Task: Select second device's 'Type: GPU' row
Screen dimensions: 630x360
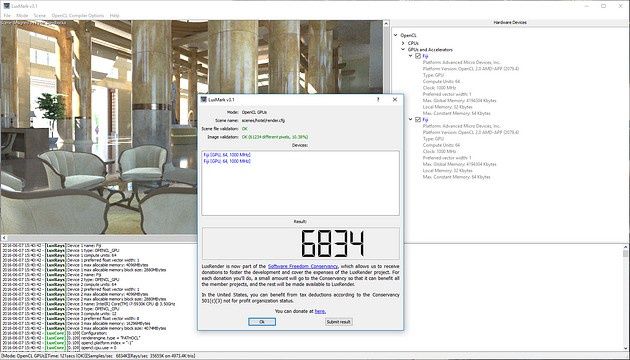Action: pyautogui.click(x=433, y=139)
